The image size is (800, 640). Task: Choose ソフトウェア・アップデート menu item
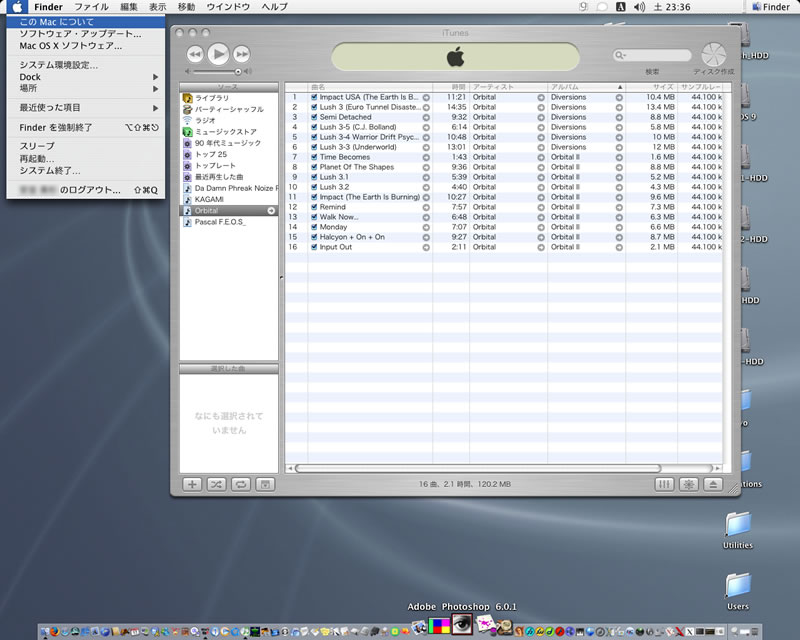pos(86,34)
